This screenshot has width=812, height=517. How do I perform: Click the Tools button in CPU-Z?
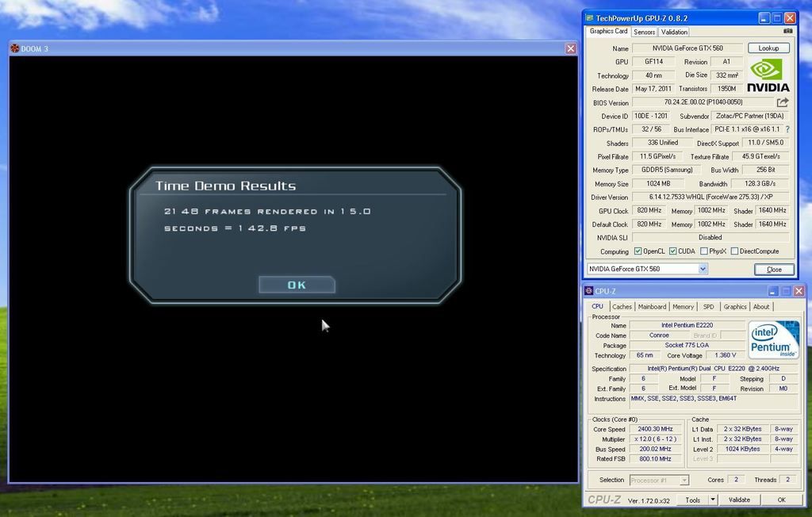[693, 500]
